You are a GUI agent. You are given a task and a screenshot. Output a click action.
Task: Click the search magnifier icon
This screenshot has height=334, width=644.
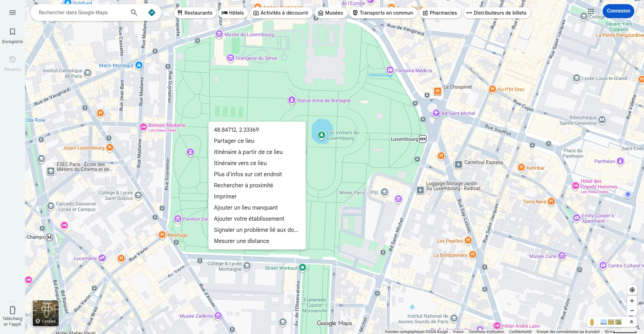(x=134, y=12)
